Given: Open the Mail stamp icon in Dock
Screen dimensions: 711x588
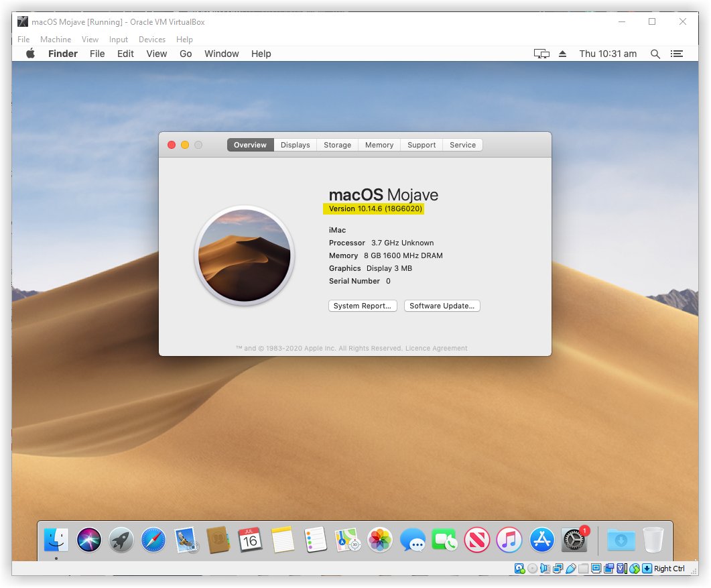Looking at the screenshot, I should (x=186, y=540).
